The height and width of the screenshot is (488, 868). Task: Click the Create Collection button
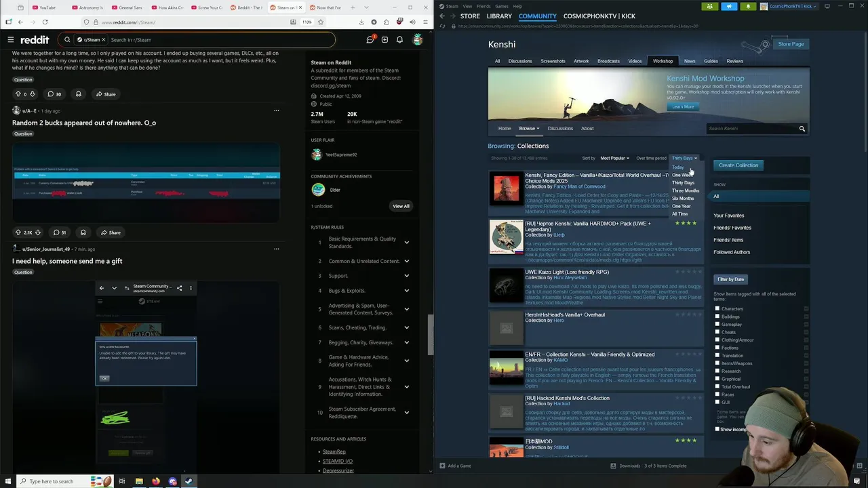(738, 165)
